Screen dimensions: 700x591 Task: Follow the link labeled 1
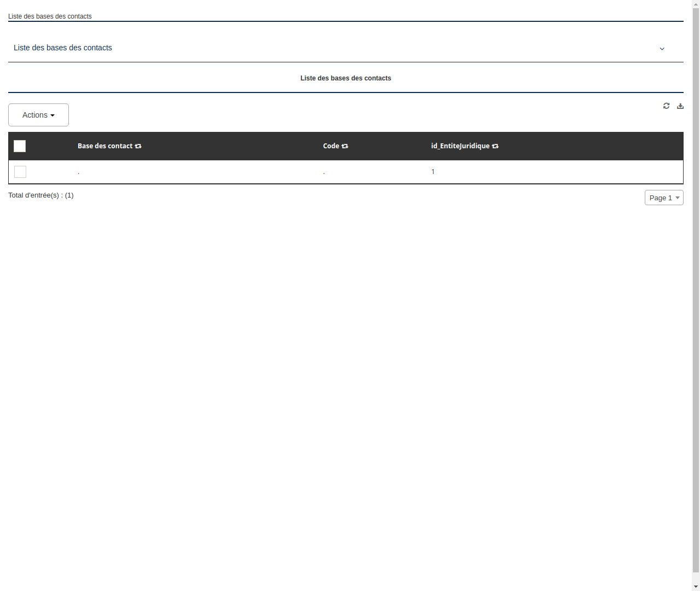(x=433, y=171)
